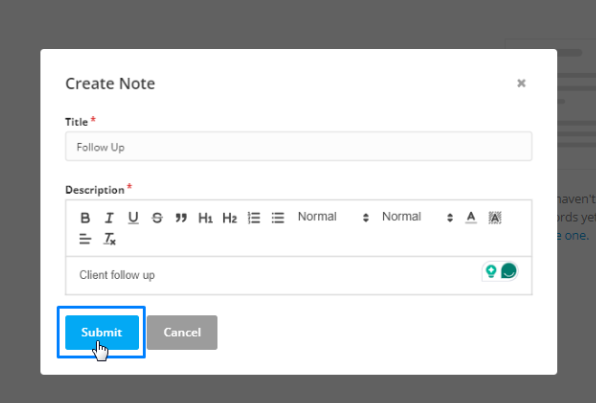Open the text color picker

[x=471, y=217]
